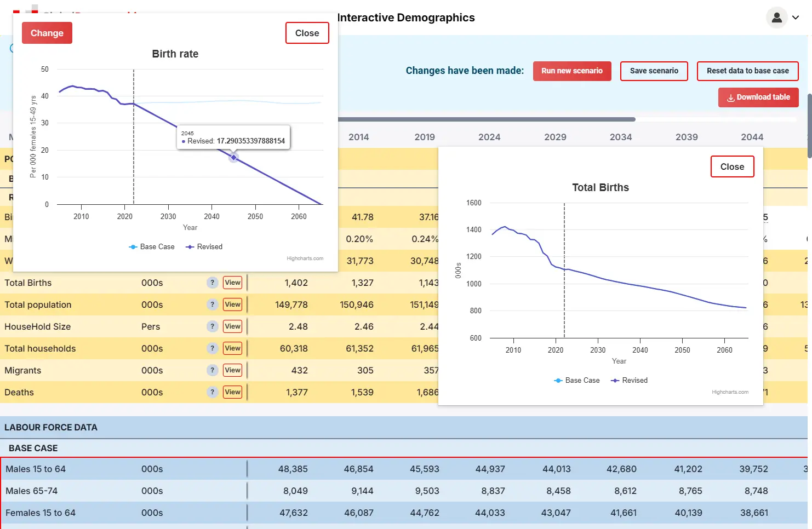The width and height of the screenshot is (812, 529).
Task: Expand the user account dropdown arrow
Action: (x=796, y=18)
